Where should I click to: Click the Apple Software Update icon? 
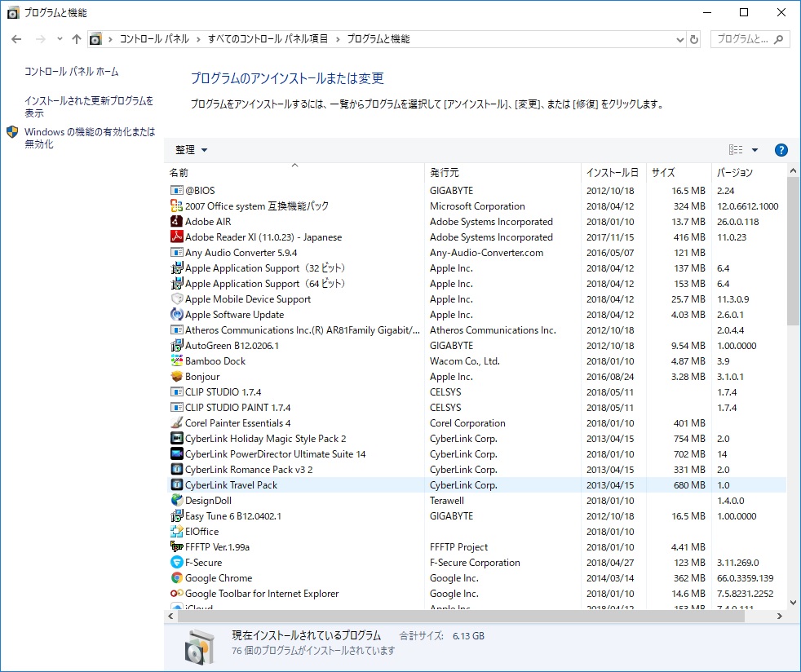pyautogui.click(x=177, y=314)
